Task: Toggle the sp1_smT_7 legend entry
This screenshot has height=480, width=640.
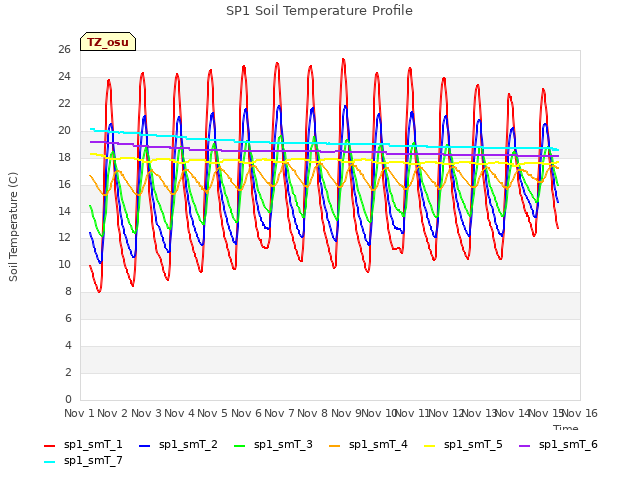Action: pos(83,461)
